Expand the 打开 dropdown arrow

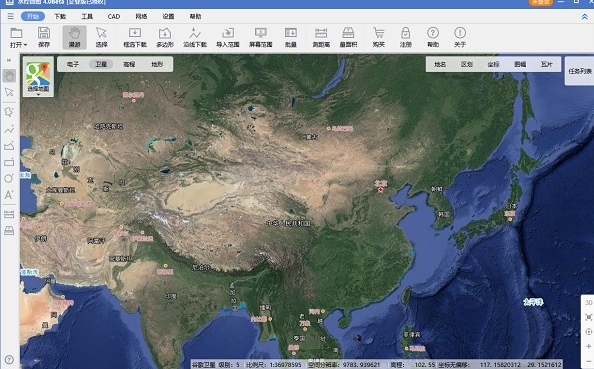point(25,45)
